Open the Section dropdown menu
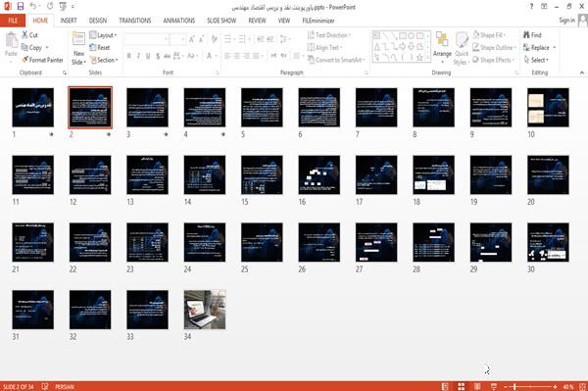The width and height of the screenshot is (588, 391). pyautogui.click(x=104, y=60)
